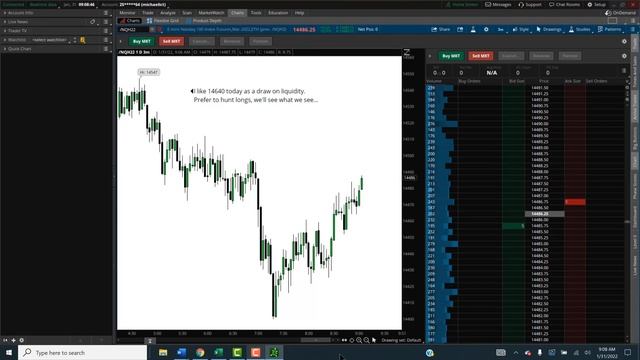Click red Sell MKT button above chart
This screenshot has height=360, width=640.
[171, 41]
